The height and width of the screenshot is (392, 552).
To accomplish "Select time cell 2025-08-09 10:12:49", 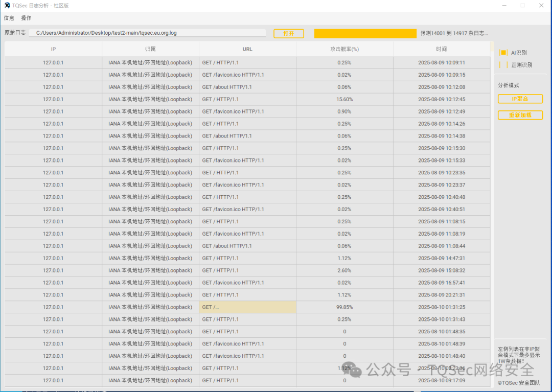I will tap(442, 111).
